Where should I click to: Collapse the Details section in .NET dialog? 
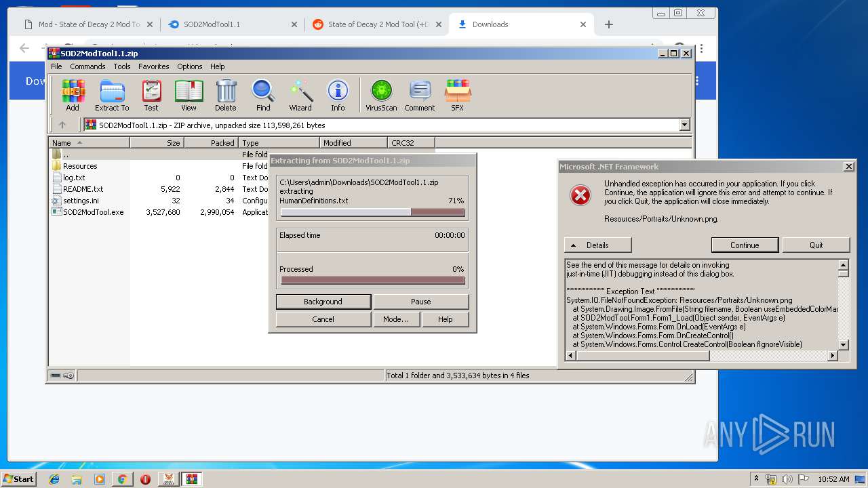click(x=597, y=245)
